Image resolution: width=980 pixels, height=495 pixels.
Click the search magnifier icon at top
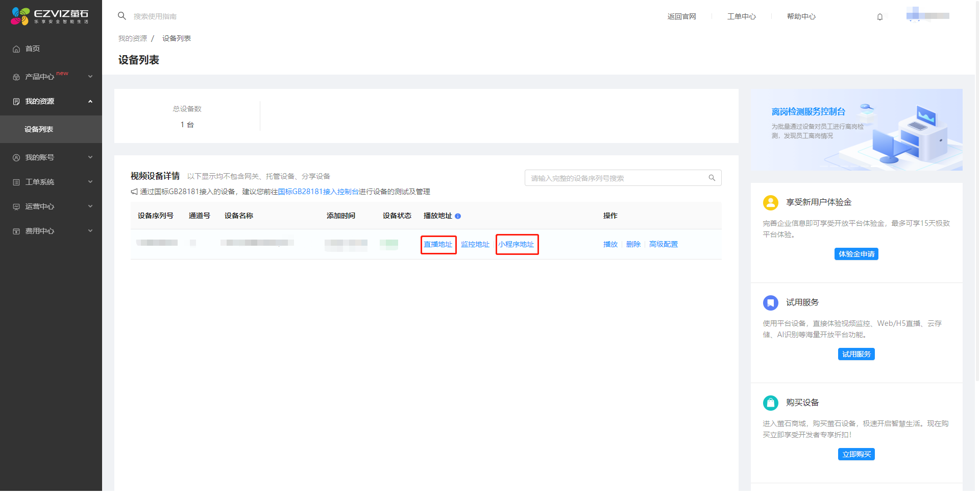point(122,16)
